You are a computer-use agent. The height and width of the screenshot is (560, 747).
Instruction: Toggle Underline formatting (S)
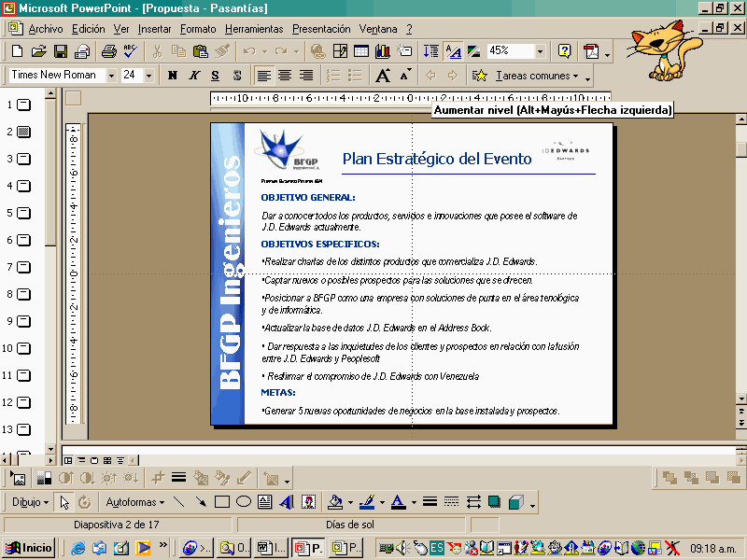tap(216, 76)
